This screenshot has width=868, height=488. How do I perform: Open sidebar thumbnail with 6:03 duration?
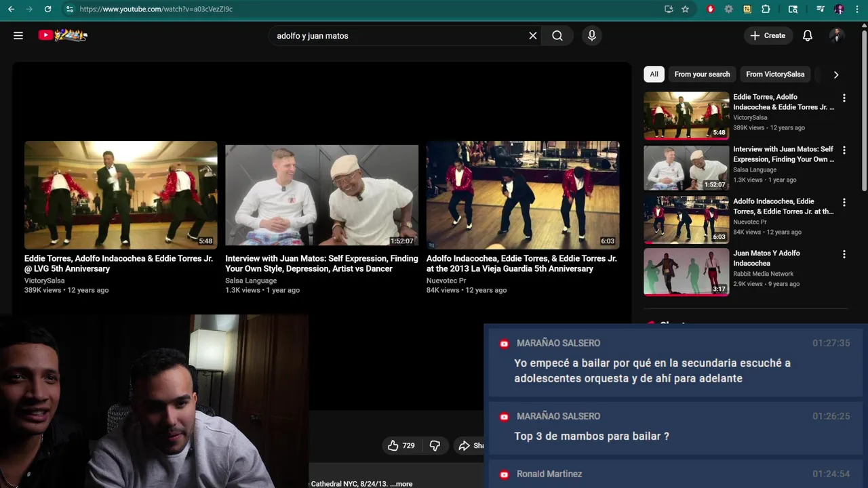click(686, 220)
